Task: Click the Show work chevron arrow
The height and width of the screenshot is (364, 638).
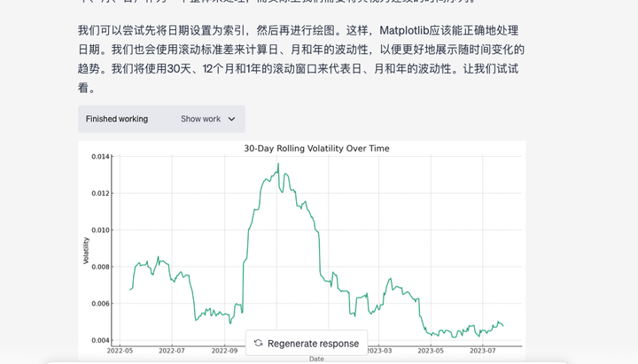Action: [231, 120]
